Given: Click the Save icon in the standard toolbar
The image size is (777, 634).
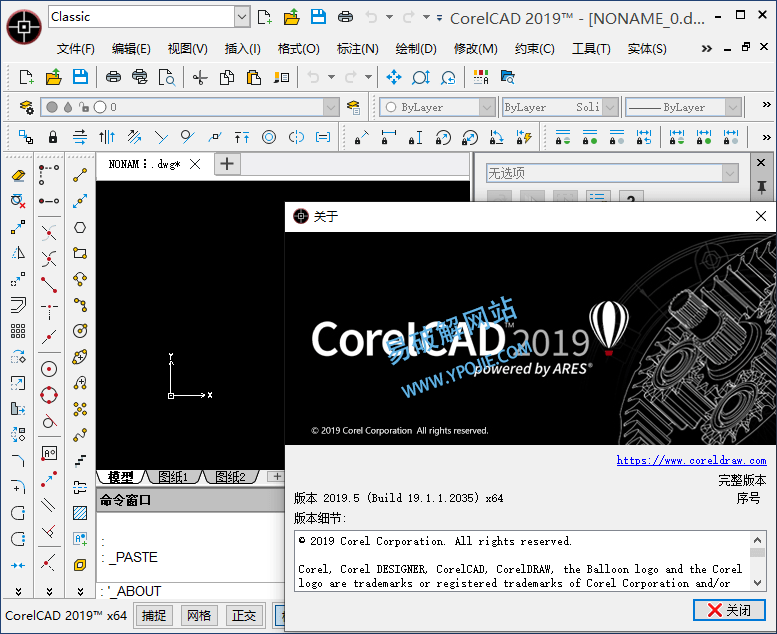Looking at the screenshot, I should 80,77.
